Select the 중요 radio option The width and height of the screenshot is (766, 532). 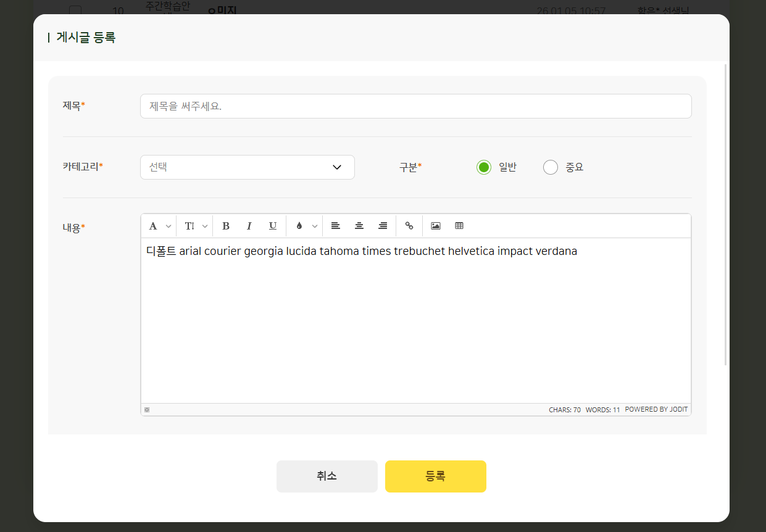pos(551,167)
